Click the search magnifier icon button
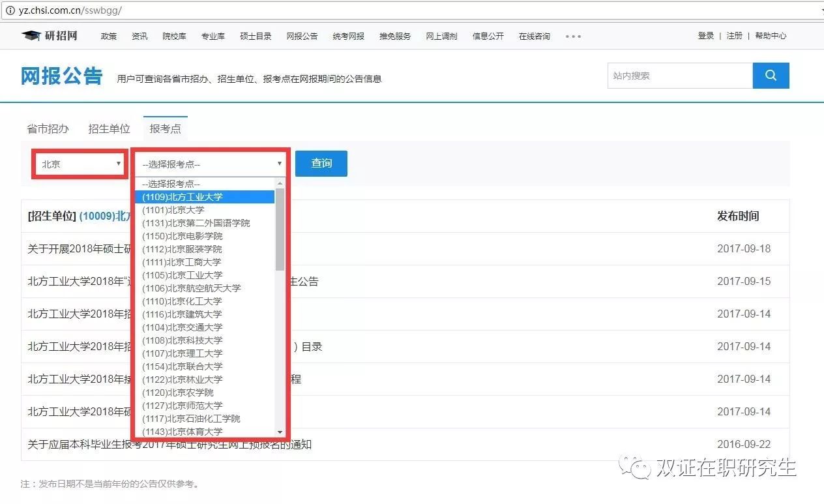The width and height of the screenshot is (824, 504). click(771, 76)
